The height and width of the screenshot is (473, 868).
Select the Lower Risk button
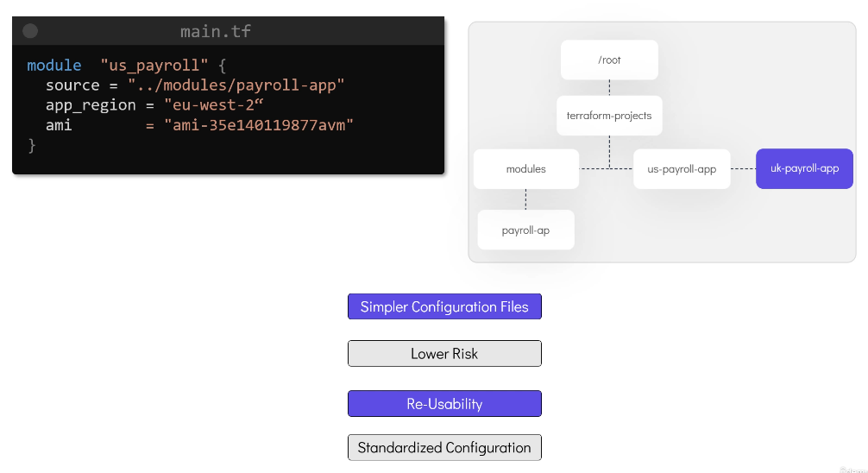tap(444, 353)
